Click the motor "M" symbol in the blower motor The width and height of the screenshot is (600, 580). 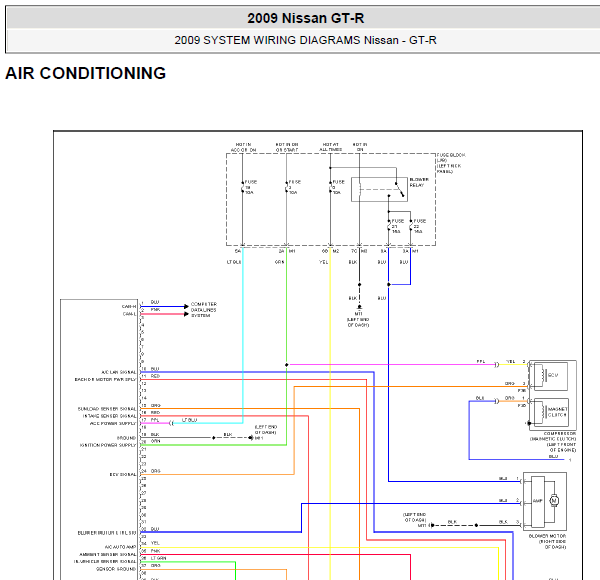point(554,500)
